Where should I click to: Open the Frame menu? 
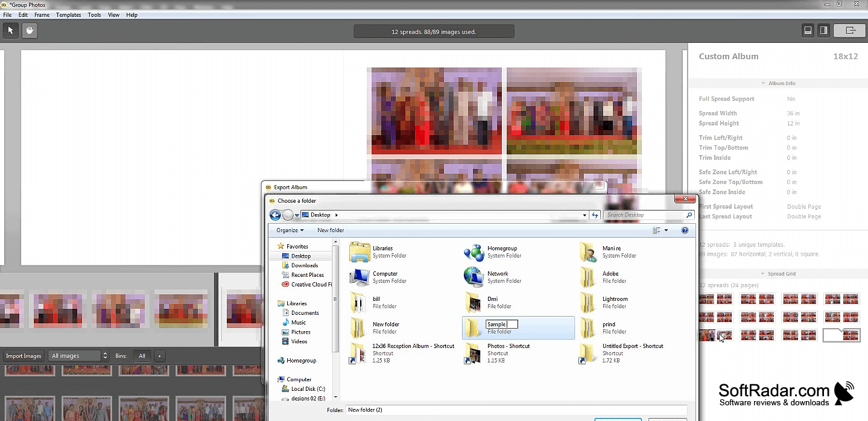pyautogui.click(x=42, y=14)
